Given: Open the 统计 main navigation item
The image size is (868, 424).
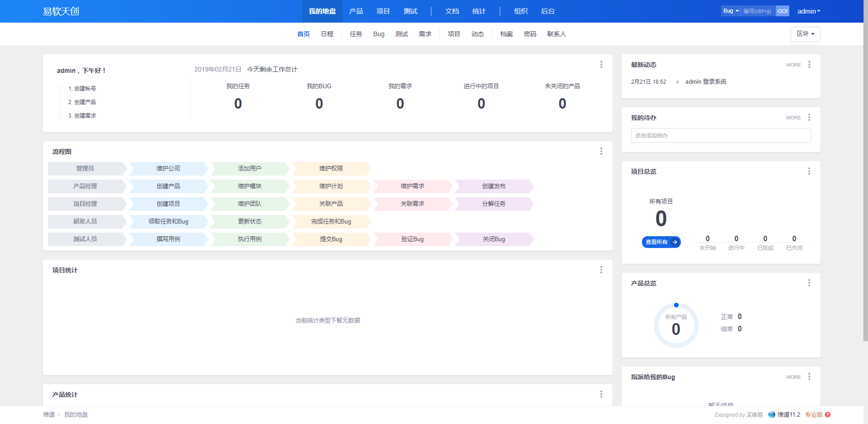Looking at the screenshot, I should (x=479, y=11).
